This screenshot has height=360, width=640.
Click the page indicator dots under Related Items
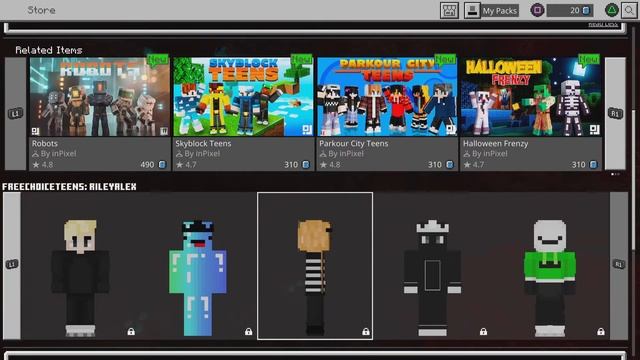(615, 174)
